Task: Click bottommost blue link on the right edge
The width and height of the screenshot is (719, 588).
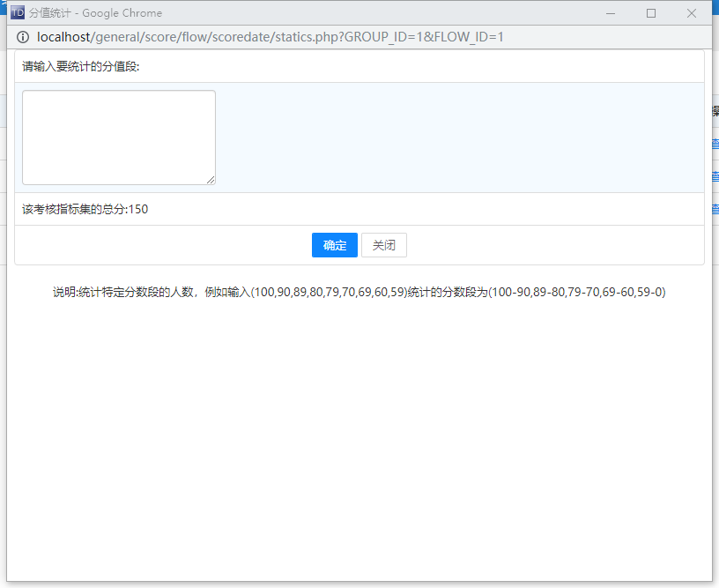Action: tap(715, 209)
